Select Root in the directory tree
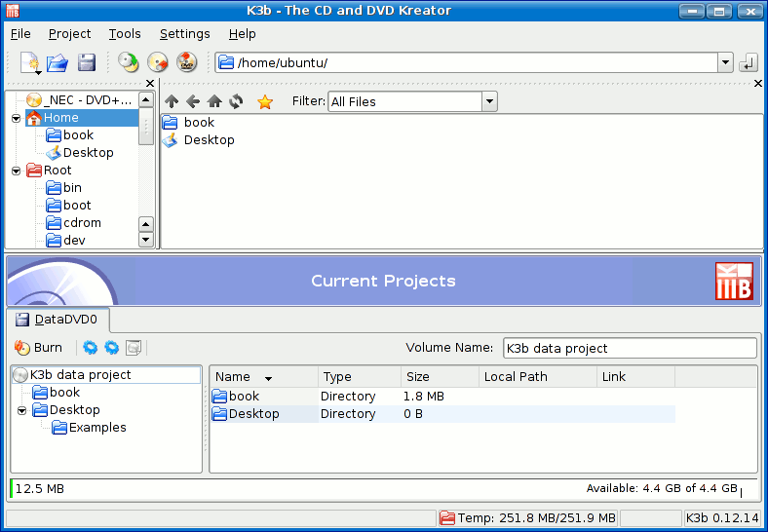 click(x=49, y=170)
